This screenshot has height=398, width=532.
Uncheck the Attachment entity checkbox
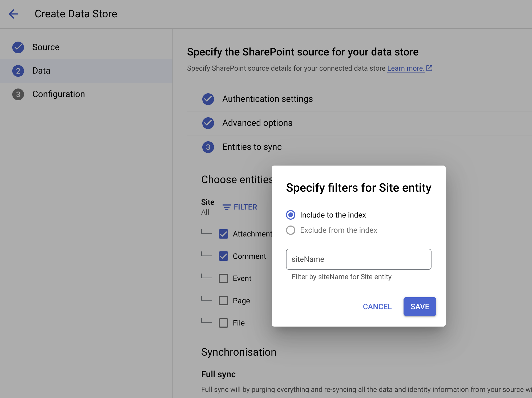224,234
